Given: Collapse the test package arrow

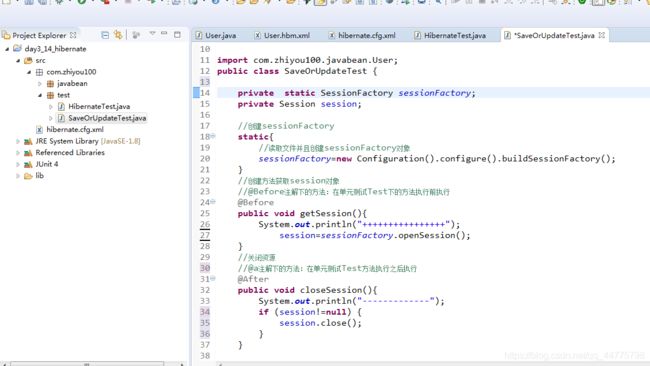Looking at the screenshot, I should pos(40,95).
